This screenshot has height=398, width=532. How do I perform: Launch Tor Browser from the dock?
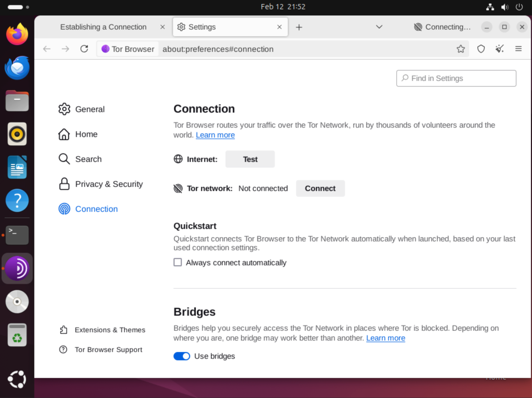pyautogui.click(x=17, y=268)
